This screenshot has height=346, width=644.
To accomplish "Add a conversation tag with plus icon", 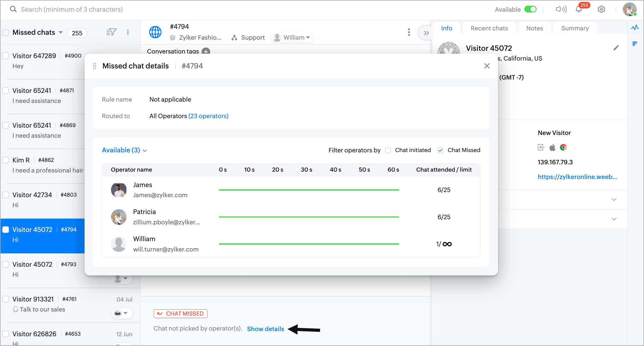I will pyautogui.click(x=206, y=51).
